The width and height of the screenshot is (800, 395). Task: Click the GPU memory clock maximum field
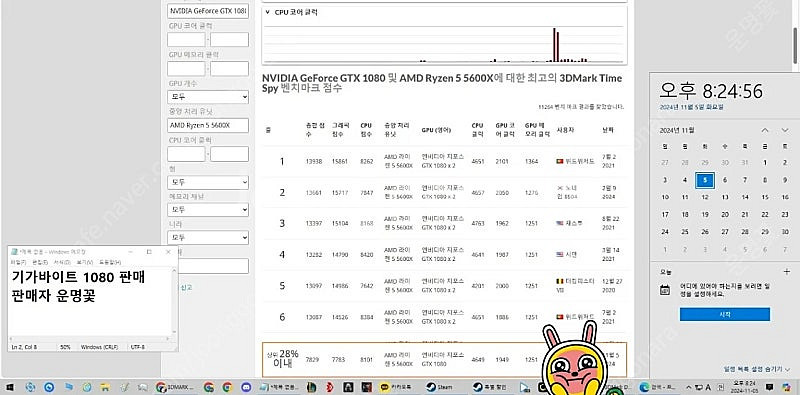pyautogui.click(x=230, y=68)
